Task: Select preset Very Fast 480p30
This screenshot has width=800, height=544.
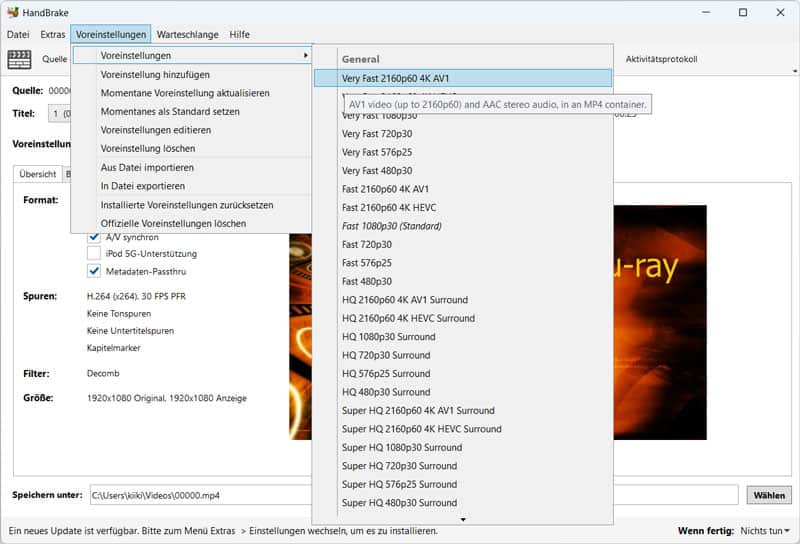Action: click(463, 170)
